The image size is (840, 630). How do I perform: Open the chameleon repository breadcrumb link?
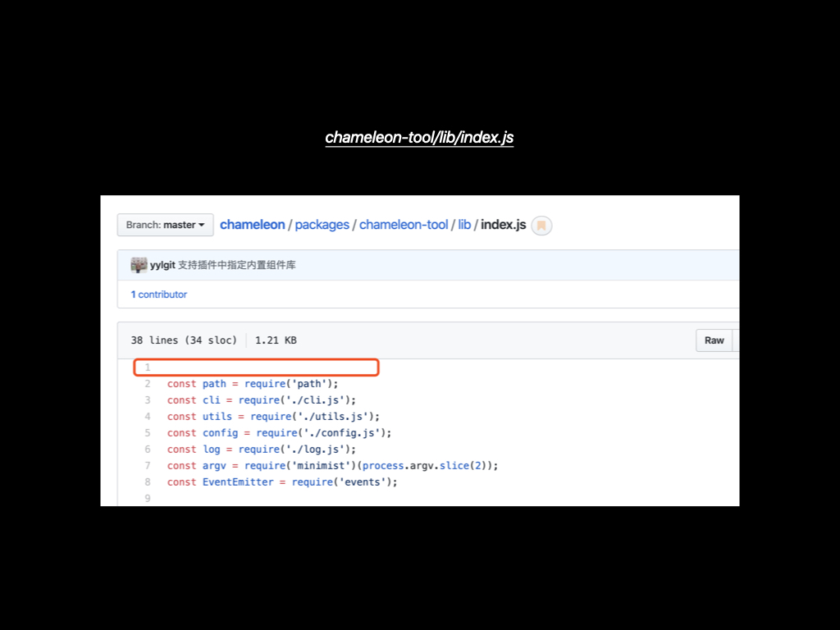point(253,225)
